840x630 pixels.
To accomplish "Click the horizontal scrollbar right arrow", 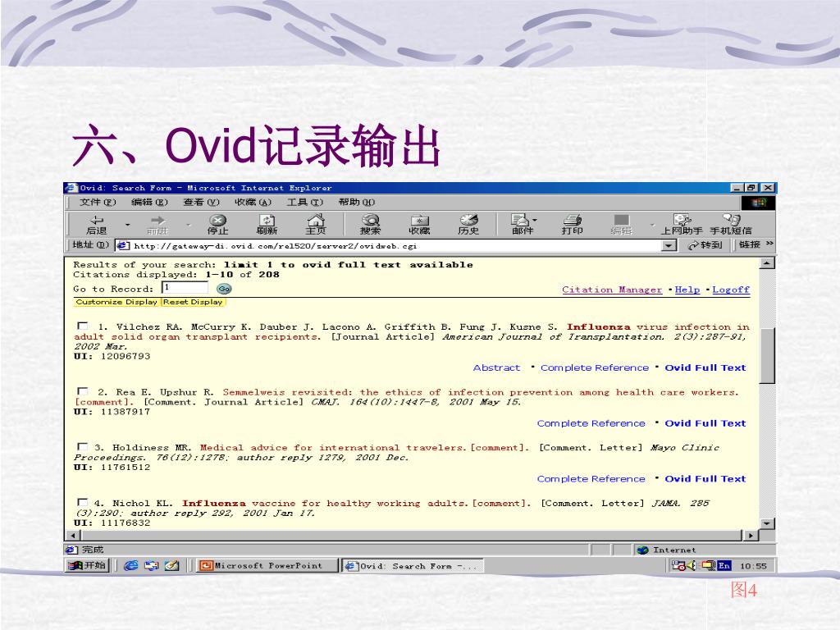I will 751,535.
